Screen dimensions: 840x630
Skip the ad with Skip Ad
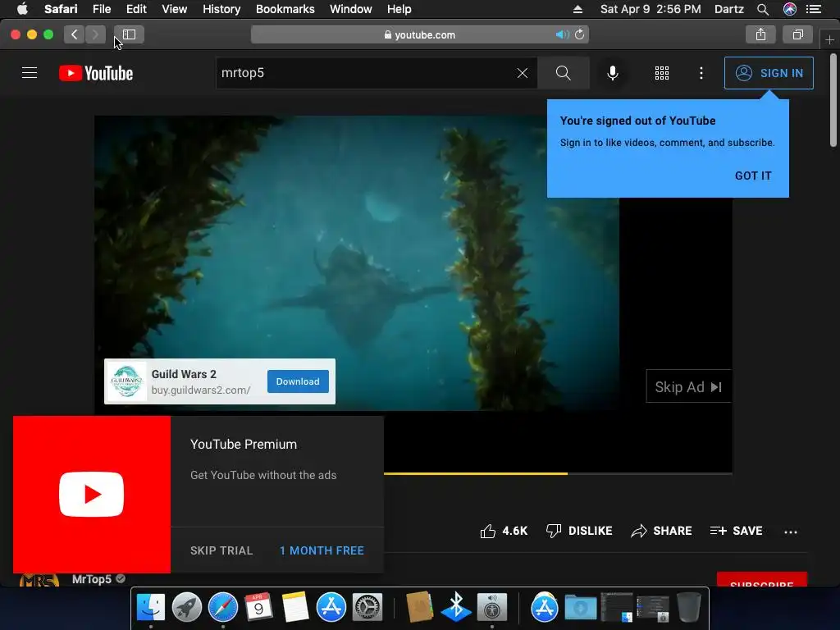(688, 386)
